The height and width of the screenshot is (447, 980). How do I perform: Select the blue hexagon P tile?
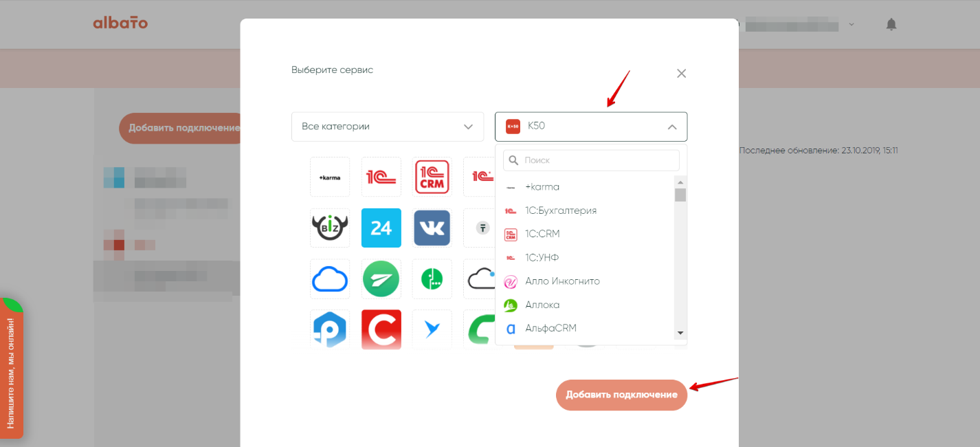330,329
